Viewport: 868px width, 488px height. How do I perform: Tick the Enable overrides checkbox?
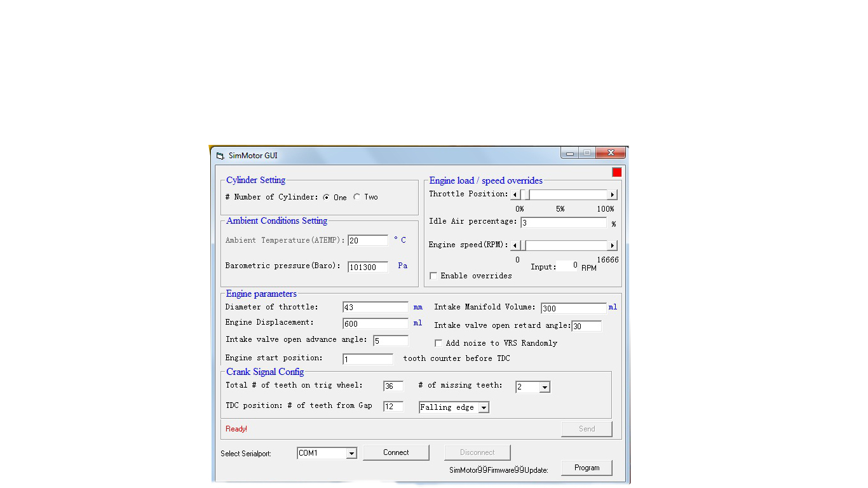[433, 276]
